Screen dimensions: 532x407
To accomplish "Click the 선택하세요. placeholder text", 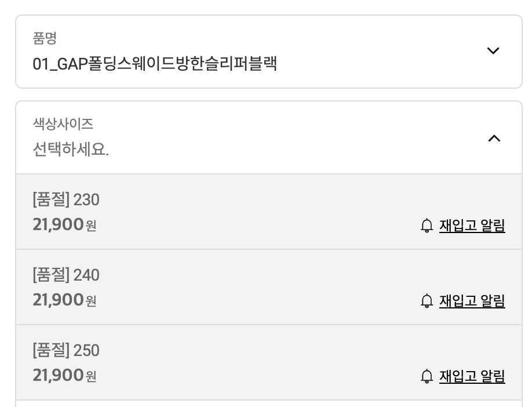I will pyautogui.click(x=71, y=150).
